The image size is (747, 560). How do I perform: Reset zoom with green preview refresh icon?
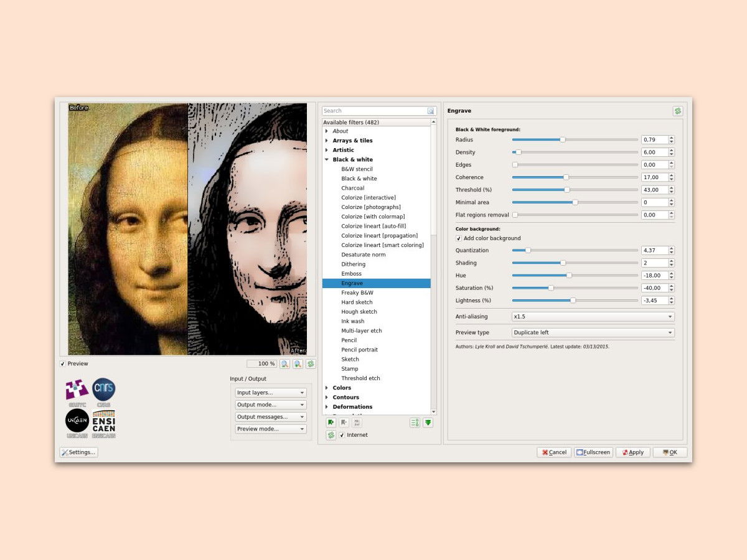311,364
